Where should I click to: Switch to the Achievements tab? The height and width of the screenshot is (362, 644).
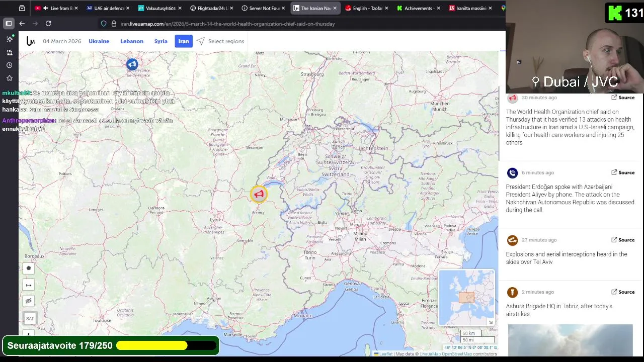(418, 8)
